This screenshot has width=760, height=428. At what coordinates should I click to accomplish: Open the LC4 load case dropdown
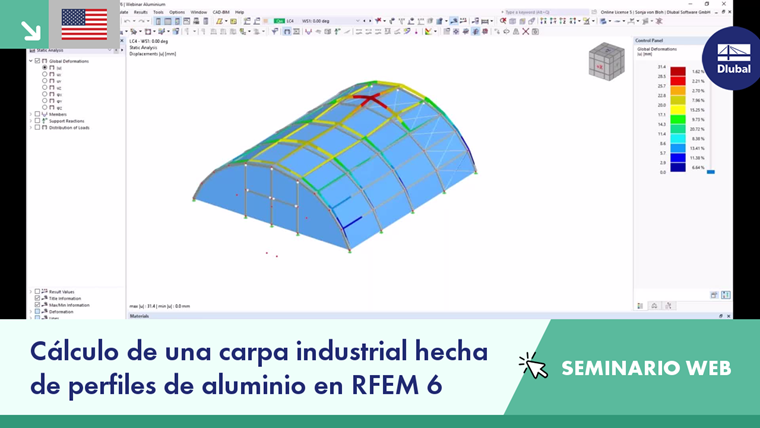pos(358,21)
